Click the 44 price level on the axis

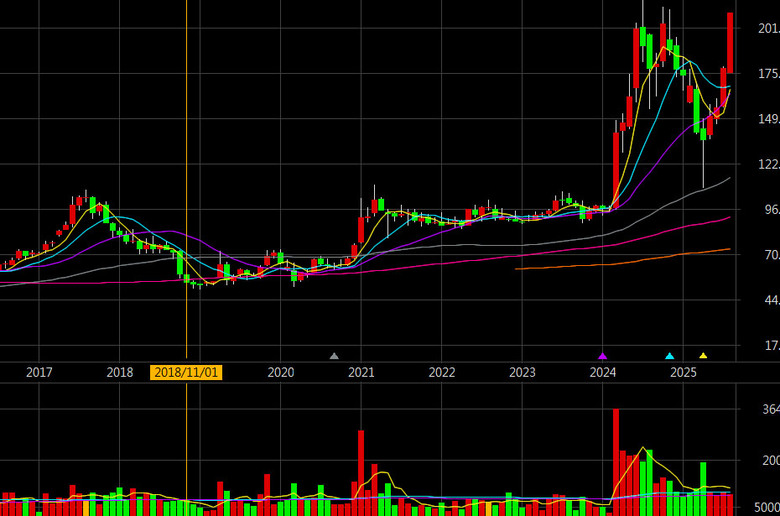tap(772, 300)
